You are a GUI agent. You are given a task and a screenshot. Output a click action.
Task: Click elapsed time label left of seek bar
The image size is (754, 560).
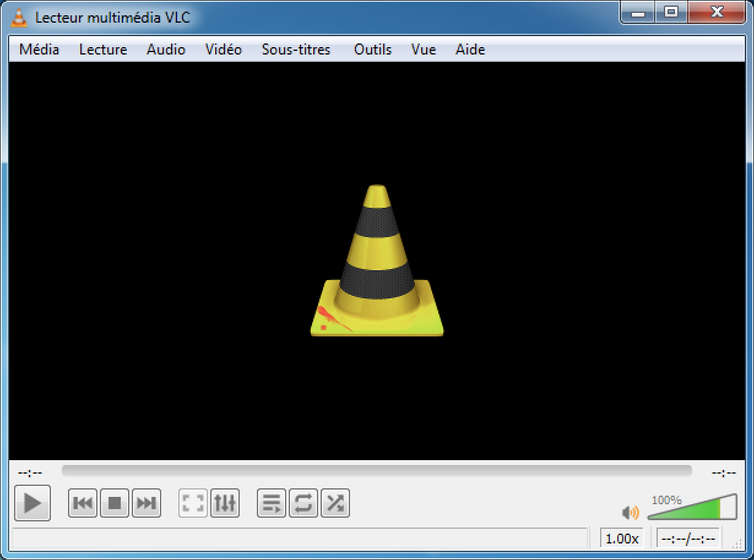pos(29,472)
